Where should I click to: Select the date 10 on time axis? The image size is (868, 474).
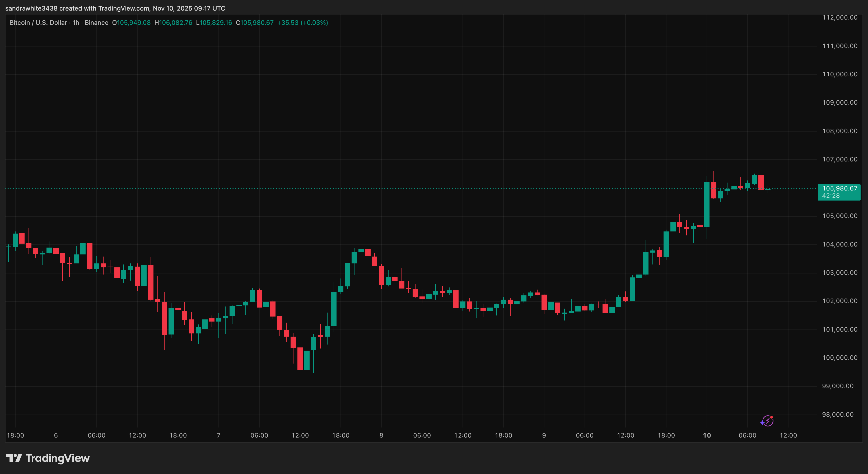click(707, 435)
